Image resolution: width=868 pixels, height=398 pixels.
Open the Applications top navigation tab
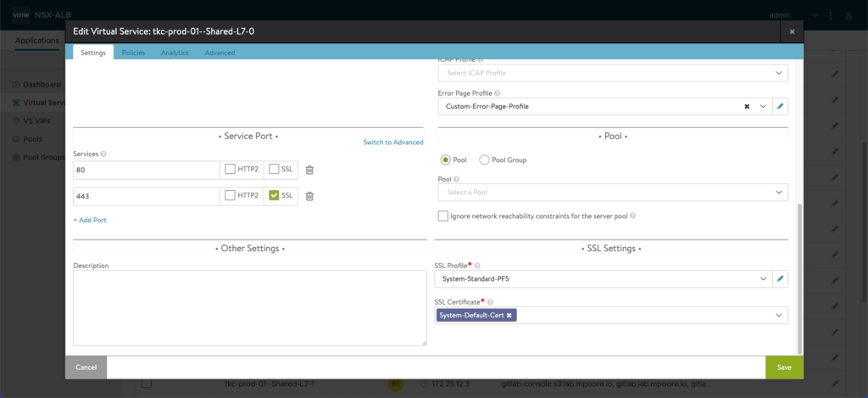(37, 41)
